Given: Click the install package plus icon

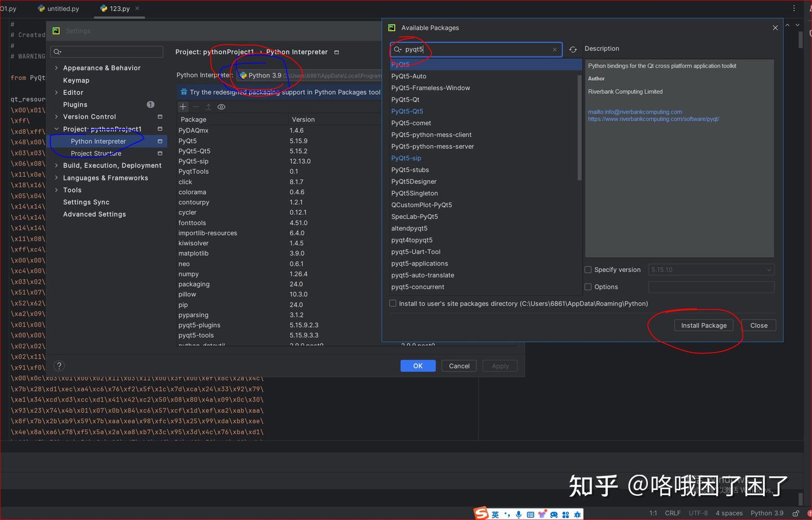Looking at the screenshot, I should tap(183, 107).
